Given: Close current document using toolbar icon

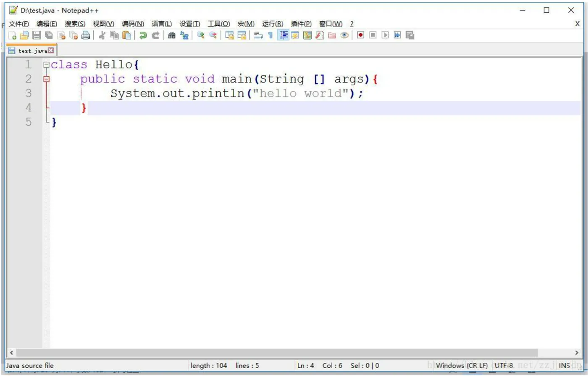Looking at the screenshot, I should click(61, 35).
